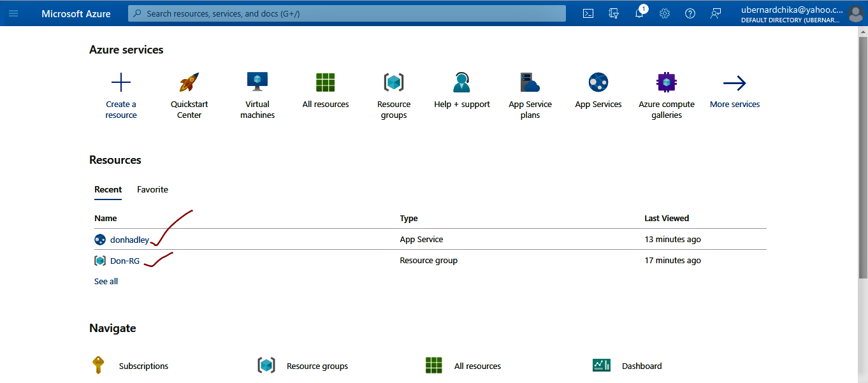
Task: Click the Resources heading
Action: 115,160
